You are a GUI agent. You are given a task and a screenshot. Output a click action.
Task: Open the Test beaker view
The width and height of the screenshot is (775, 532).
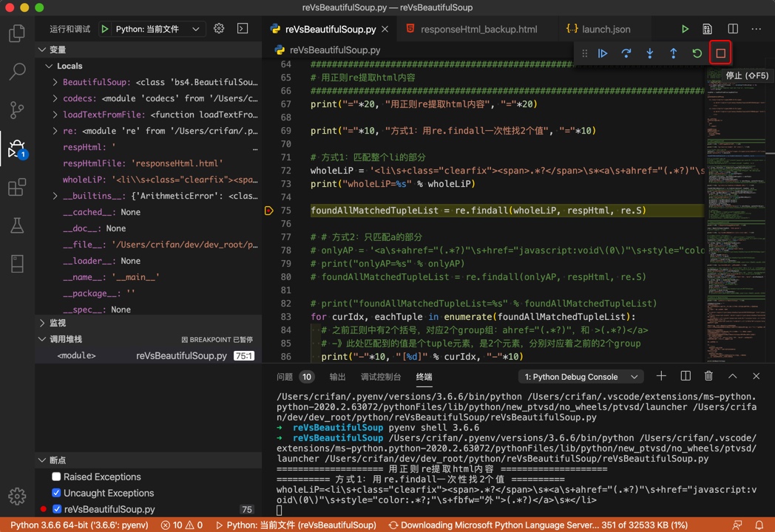(x=17, y=225)
